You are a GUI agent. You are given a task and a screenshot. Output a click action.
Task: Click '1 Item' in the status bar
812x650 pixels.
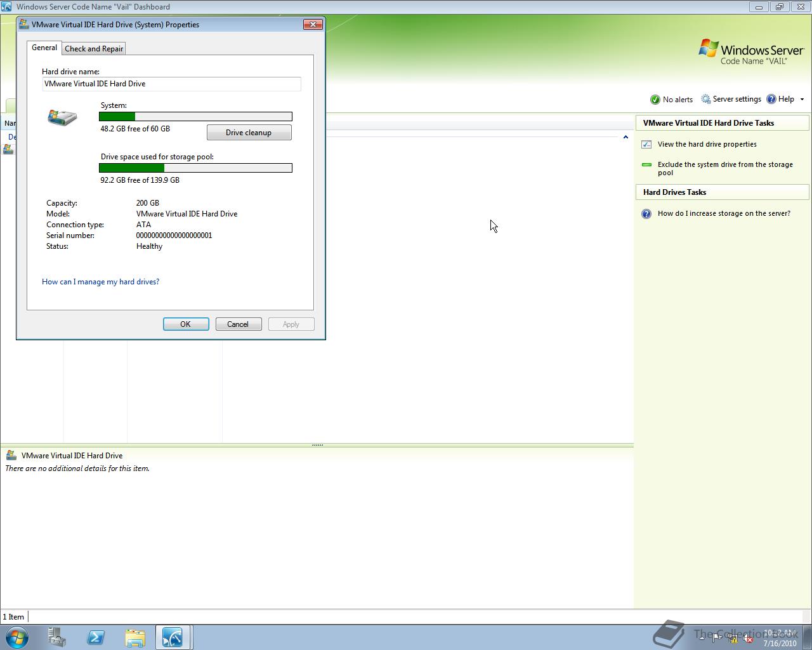coord(13,617)
